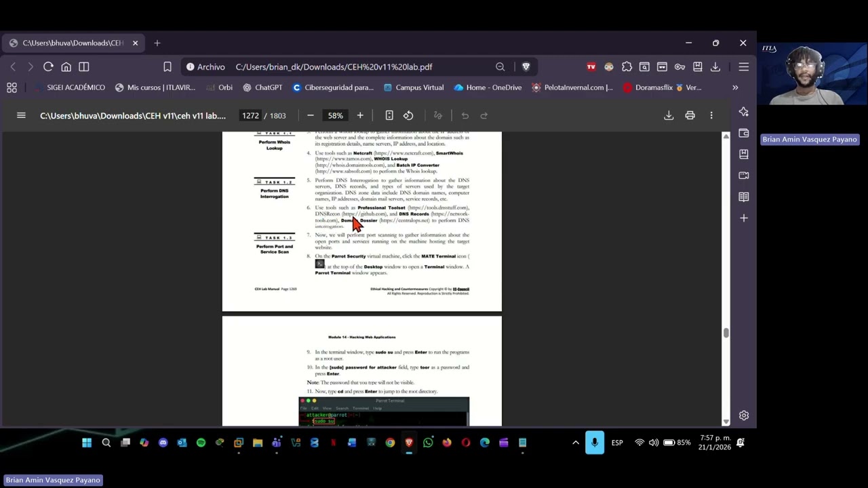Open Leo AI sparkle icon in sidebar
868x488 pixels.
click(x=744, y=112)
